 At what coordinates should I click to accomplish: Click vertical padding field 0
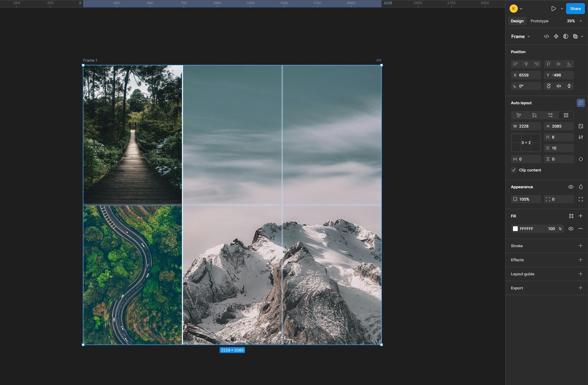point(559,159)
